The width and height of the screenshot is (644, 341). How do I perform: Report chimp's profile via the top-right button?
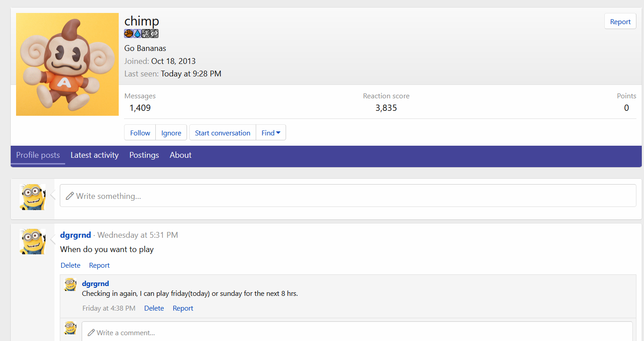coord(620,21)
